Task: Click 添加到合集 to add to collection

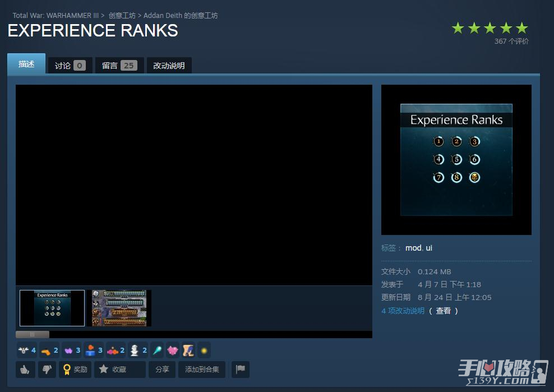Action: [202, 370]
